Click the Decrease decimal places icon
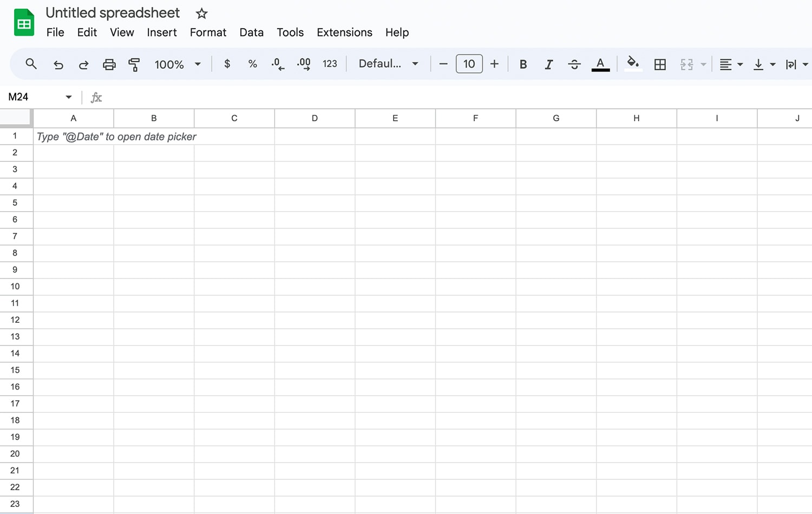 277,64
